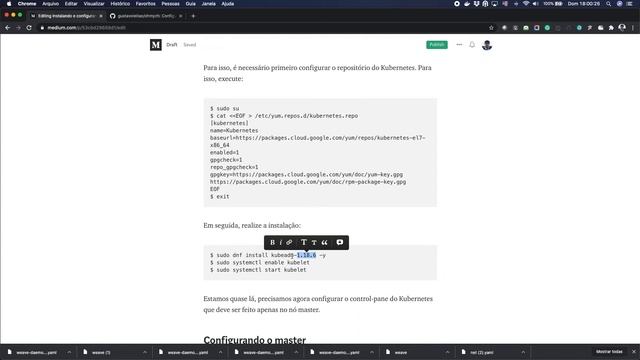Bookmark this page with the star icon
Screen dimensions: 640x360
coord(491,28)
